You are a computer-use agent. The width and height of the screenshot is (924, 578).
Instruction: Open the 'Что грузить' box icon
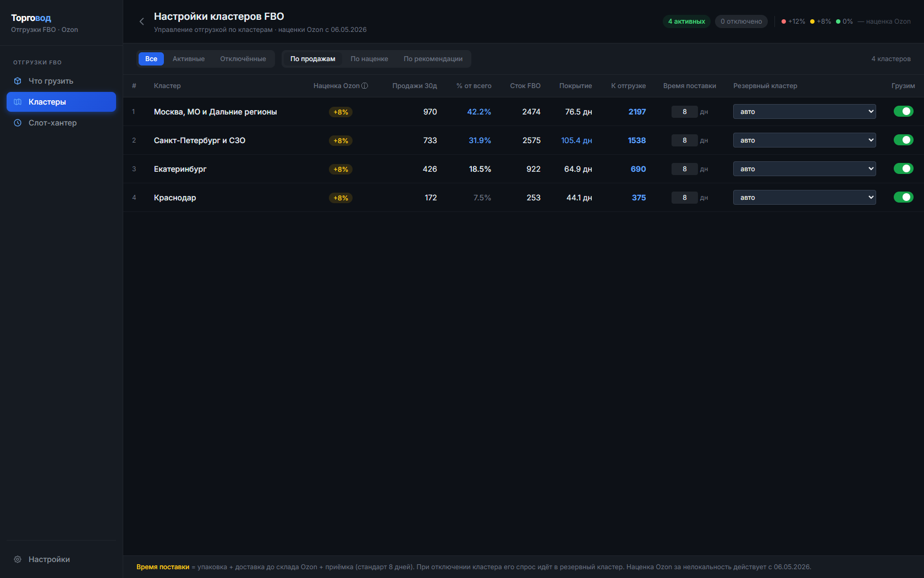pos(18,81)
